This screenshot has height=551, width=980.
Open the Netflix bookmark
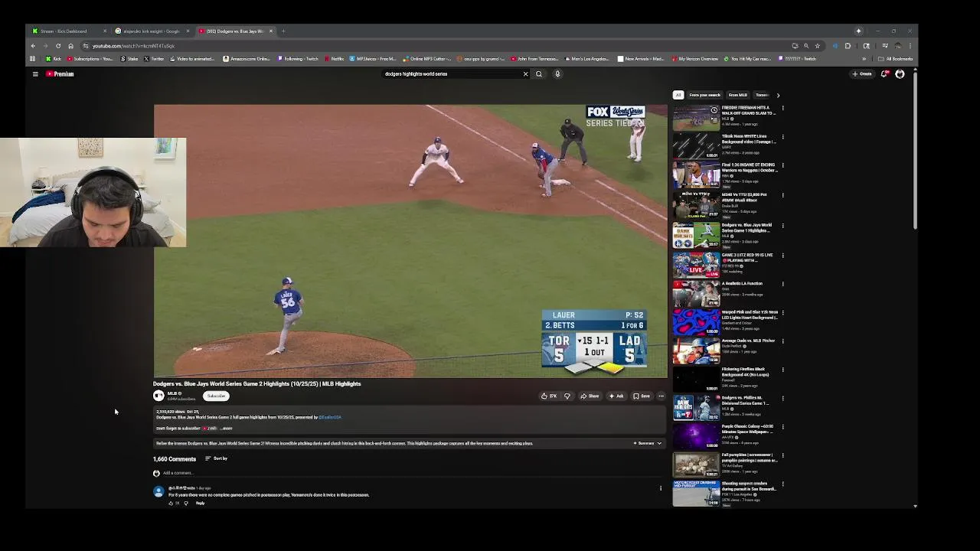[334, 59]
